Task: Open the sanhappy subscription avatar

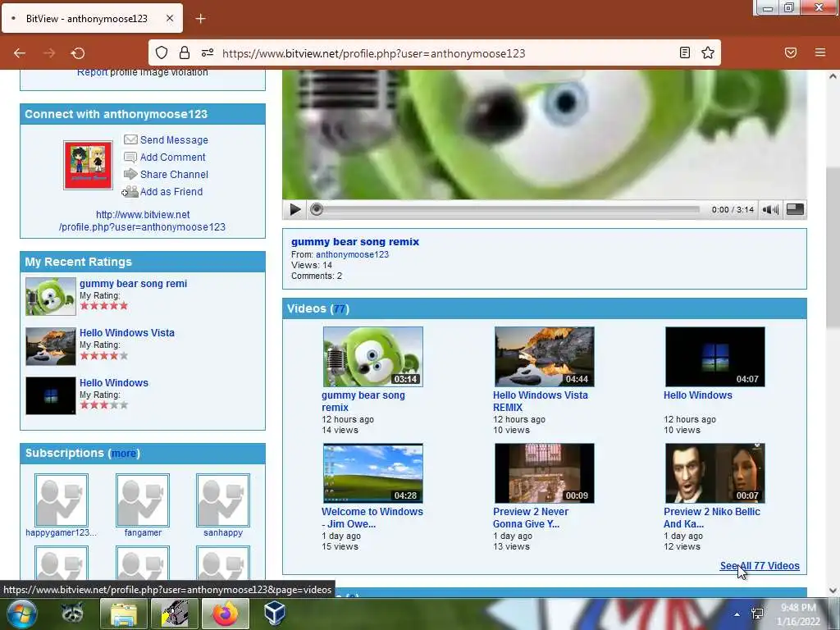Action: coord(223,500)
